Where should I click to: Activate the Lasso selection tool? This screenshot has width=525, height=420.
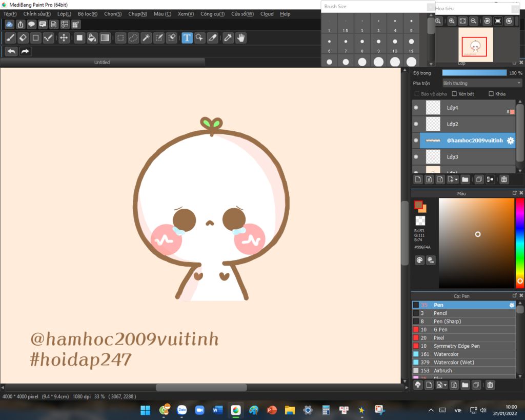coord(133,38)
